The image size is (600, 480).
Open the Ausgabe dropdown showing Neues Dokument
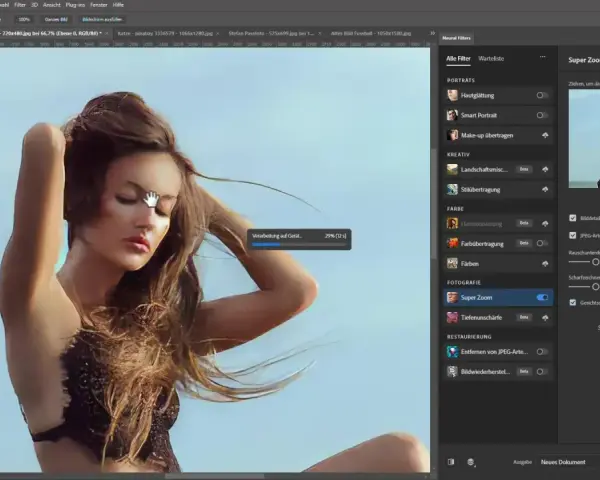569,462
